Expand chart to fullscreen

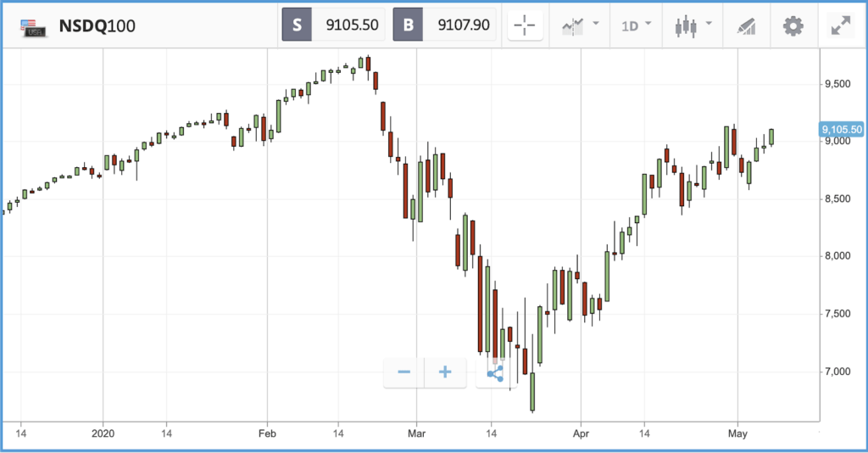pyautogui.click(x=841, y=25)
